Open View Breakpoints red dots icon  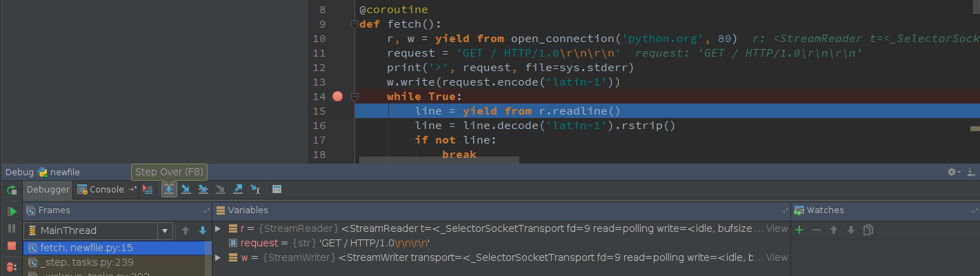(x=12, y=266)
